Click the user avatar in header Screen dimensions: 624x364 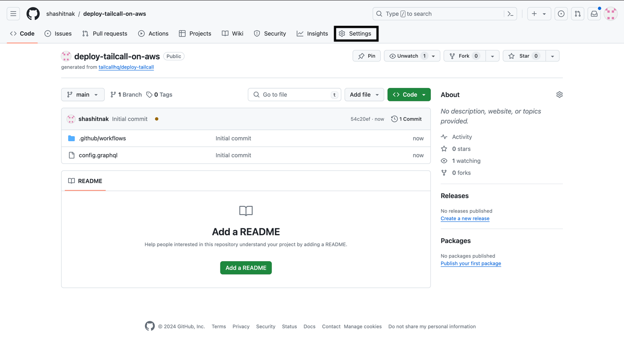[x=610, y=14]
